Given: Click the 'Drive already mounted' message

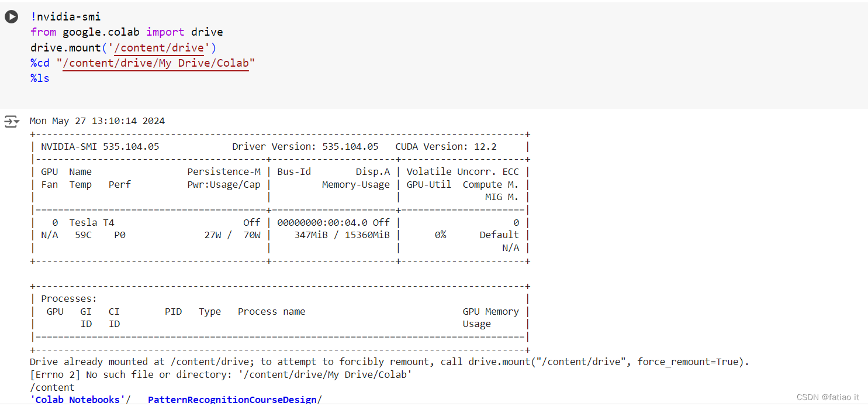Looking at the screenshot, I should click(x=389, y=362).
